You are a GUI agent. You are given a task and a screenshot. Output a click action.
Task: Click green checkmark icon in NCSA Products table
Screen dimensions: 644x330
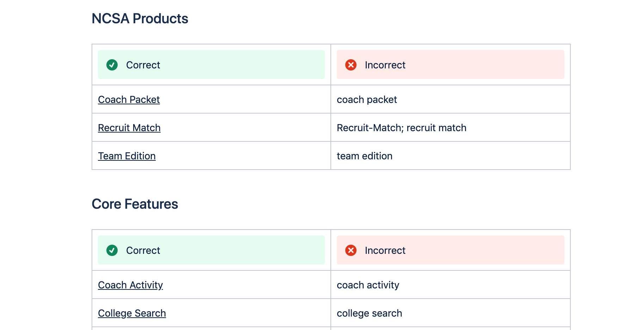[x=112, y=65]
